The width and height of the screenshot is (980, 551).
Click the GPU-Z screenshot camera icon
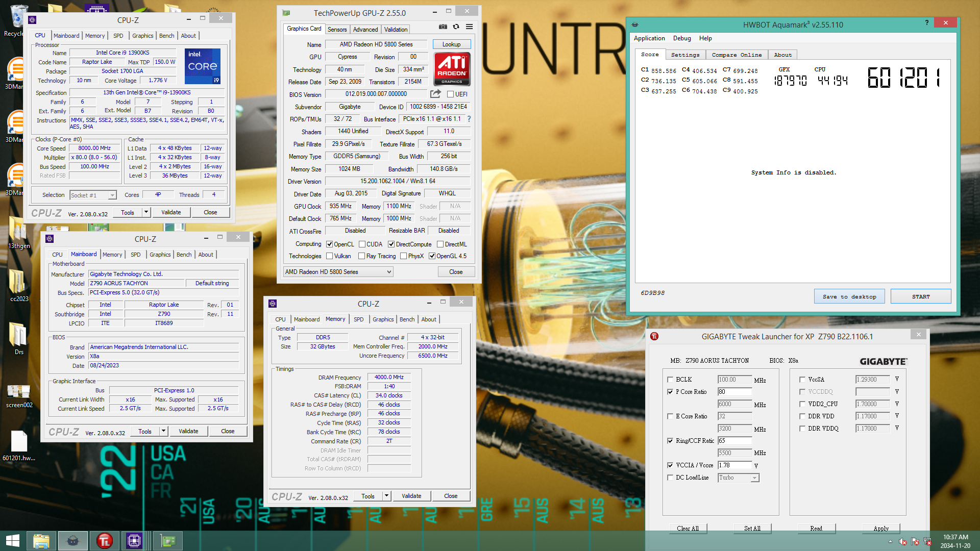point(443,27)
